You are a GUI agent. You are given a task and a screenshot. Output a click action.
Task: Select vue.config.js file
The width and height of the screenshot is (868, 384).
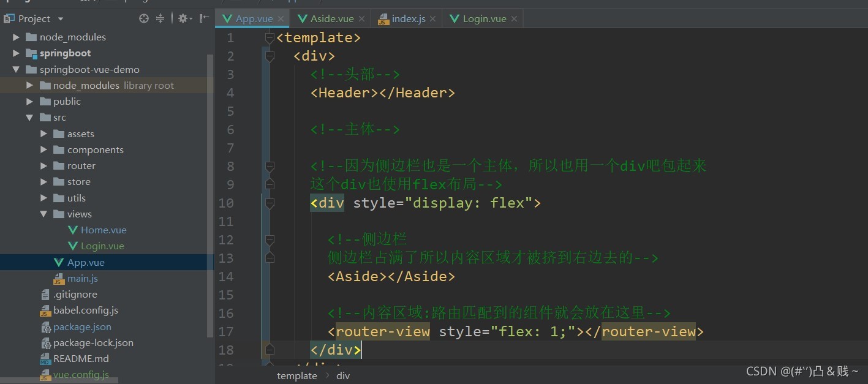pos(81,375)
